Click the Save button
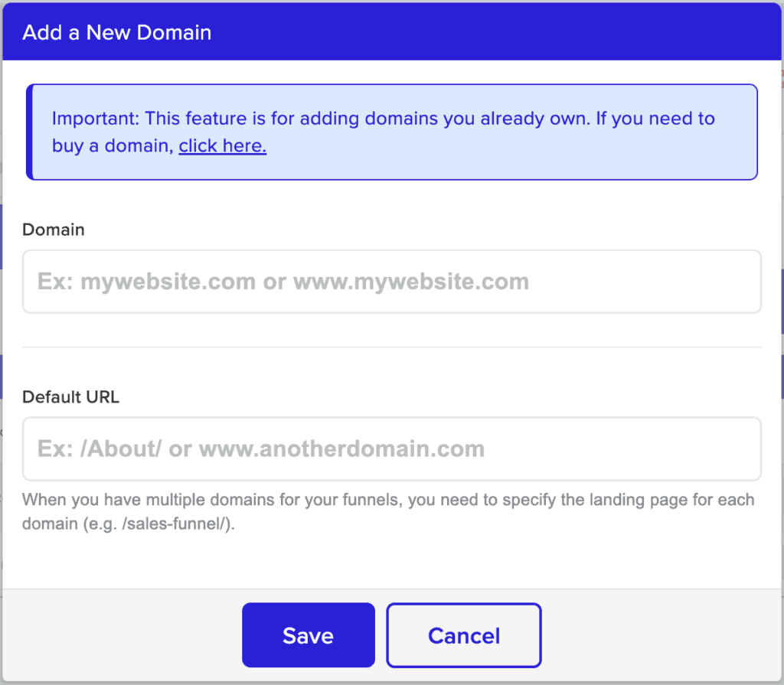 [x=308, y=635]
